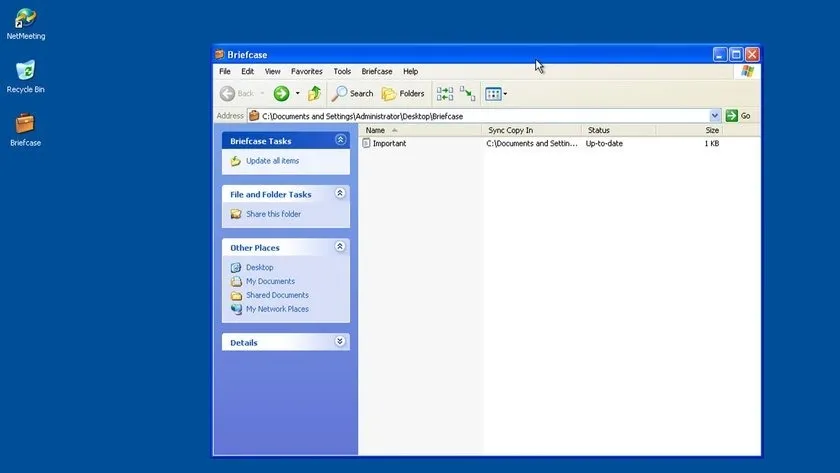The image size is (840, 473).
Task: Open the NetMeeting desktop icon
Action: click(x=26, y=20)
